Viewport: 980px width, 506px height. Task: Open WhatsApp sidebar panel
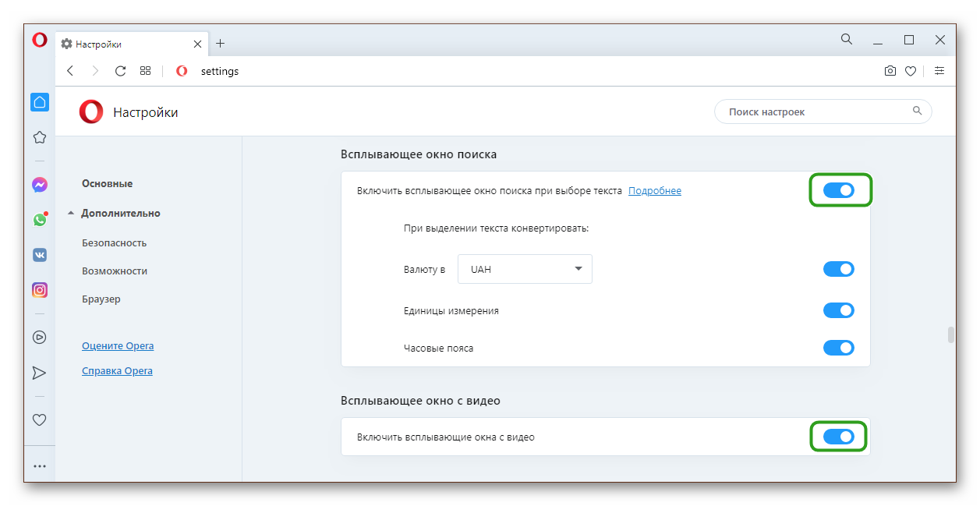tap(40, 220)
